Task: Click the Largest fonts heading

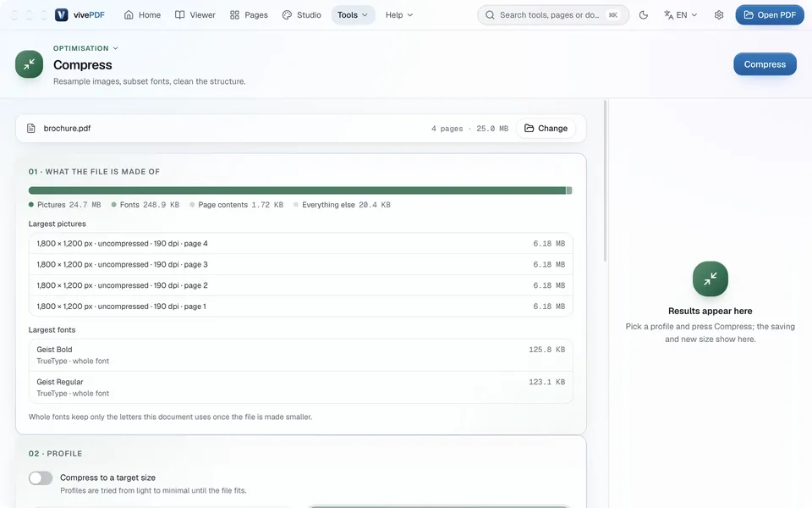Action: (x=52, y=329)
